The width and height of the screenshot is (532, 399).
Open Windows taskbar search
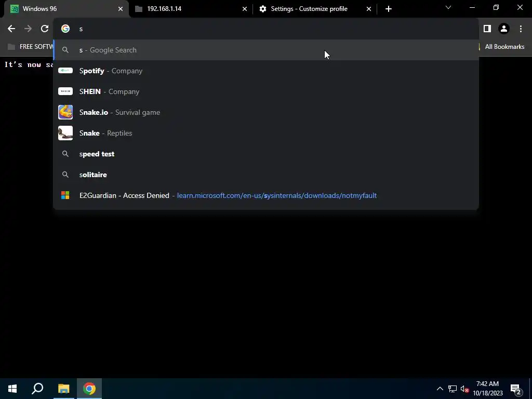click(37, 389)
